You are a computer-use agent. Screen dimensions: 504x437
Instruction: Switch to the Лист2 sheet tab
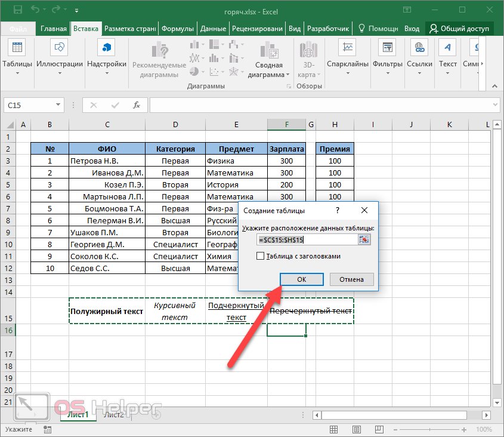(113, 414)
